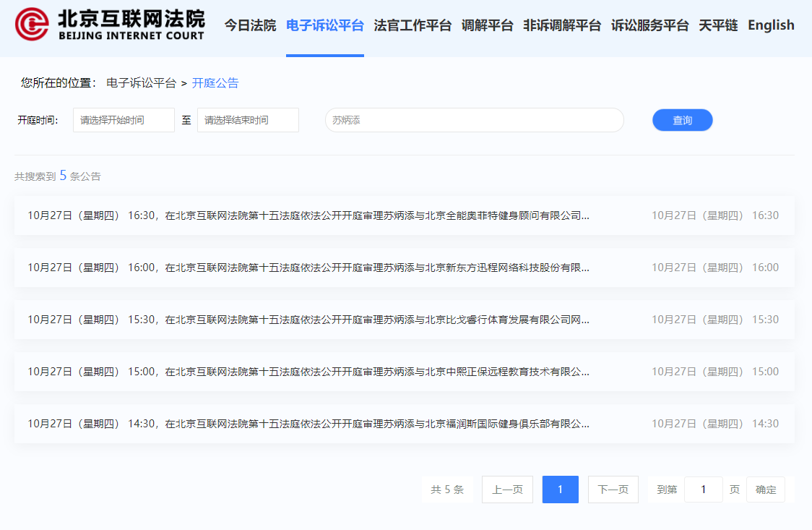
Task: Select the 电子诉讼平台 tab
Action: [x=324, y=25]
